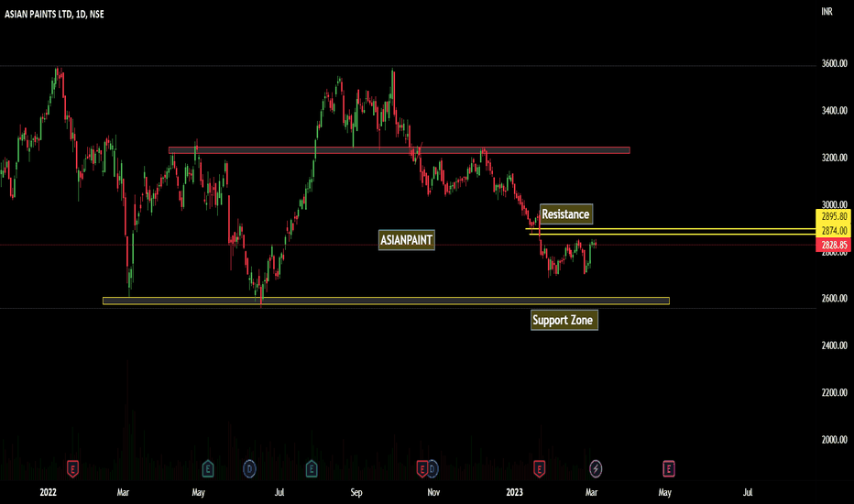Click the Sep label on time axis
This screenshot has width=854, height=504.
coord(356,492)
